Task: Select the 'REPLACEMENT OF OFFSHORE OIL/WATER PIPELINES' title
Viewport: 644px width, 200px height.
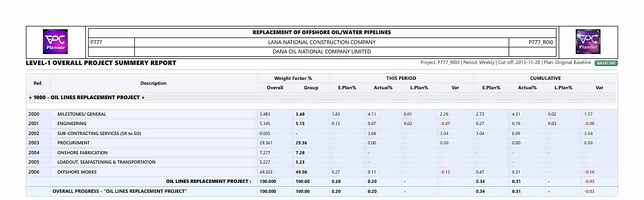Action: 321,32
